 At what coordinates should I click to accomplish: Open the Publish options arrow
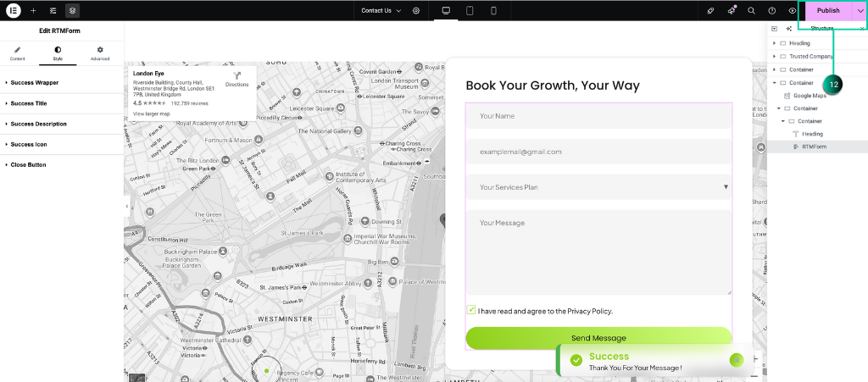click(860, 10)
